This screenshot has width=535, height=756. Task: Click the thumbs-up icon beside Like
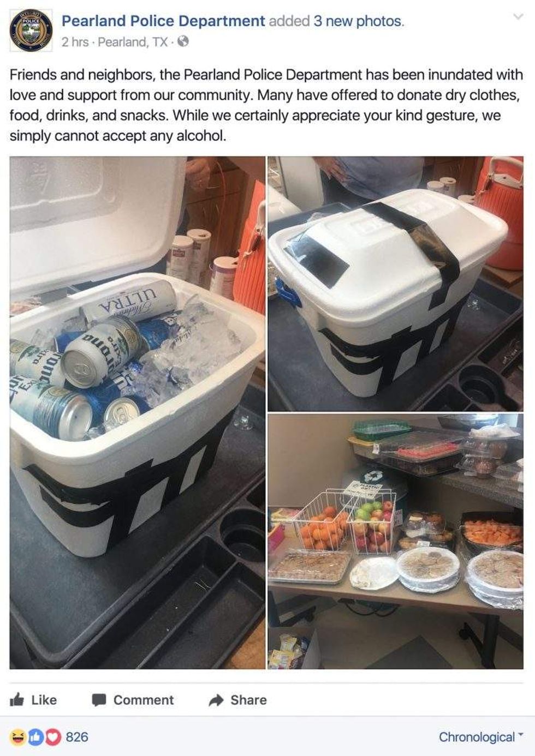coord(17,700)
